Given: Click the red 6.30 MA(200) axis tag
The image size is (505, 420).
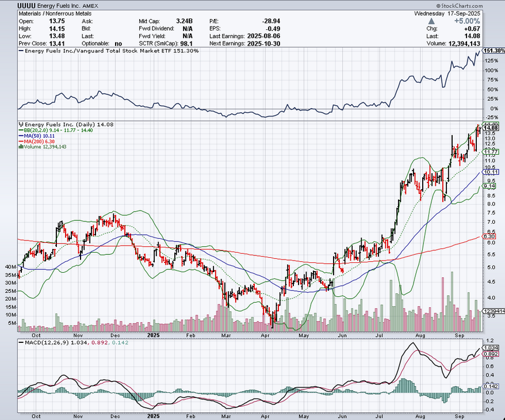Looking at the screenshot, I should (x=489, y=236).
